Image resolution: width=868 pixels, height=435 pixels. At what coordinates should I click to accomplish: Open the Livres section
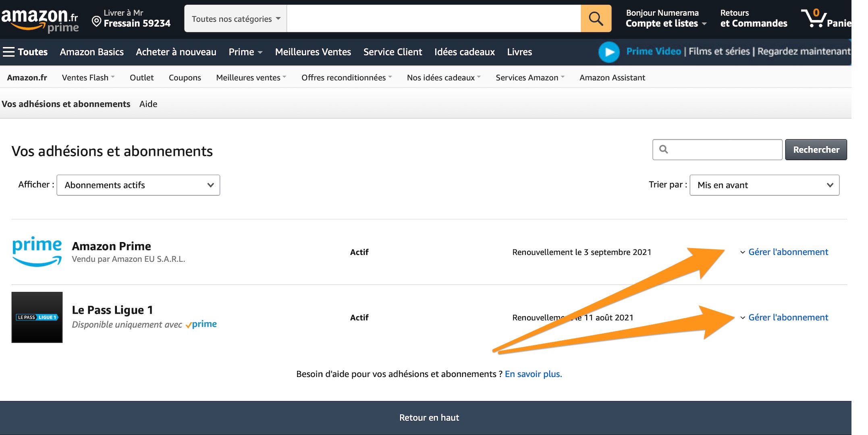(x=519, y=52)
